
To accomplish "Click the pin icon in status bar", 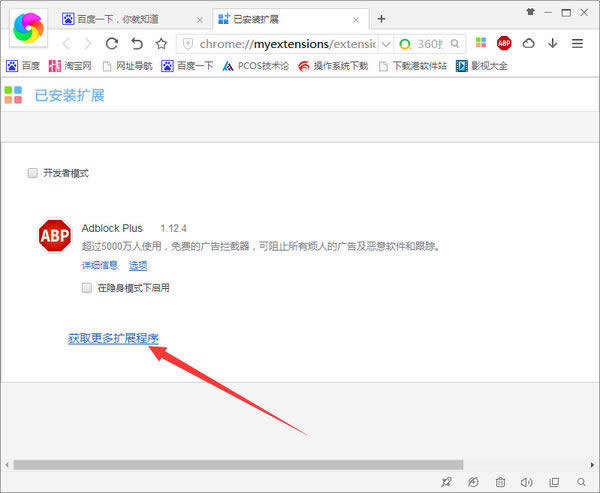I will [446, 482].
